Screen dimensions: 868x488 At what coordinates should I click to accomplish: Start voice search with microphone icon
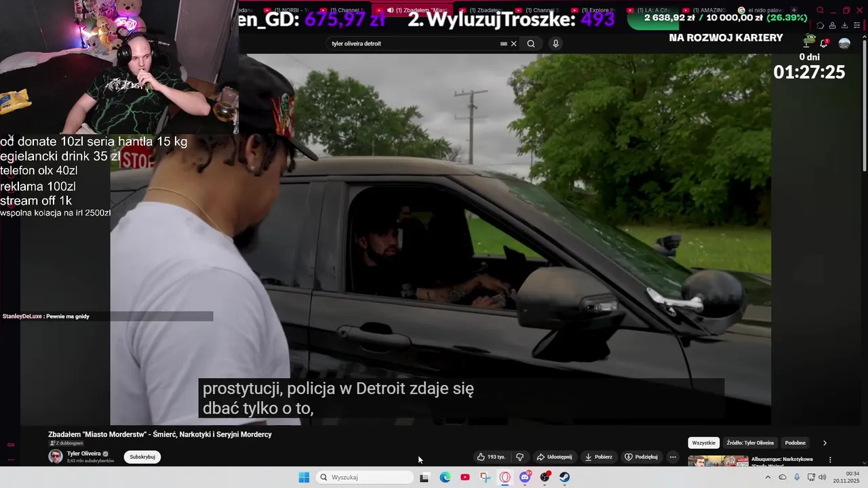(555, 43)
